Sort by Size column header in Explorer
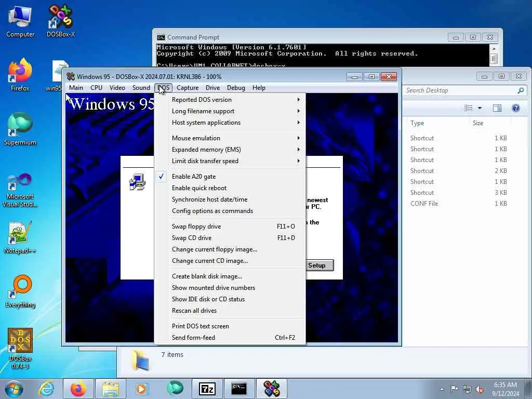Image resolution: width=532 pixels, height=399 pixels. pos(490,123)
